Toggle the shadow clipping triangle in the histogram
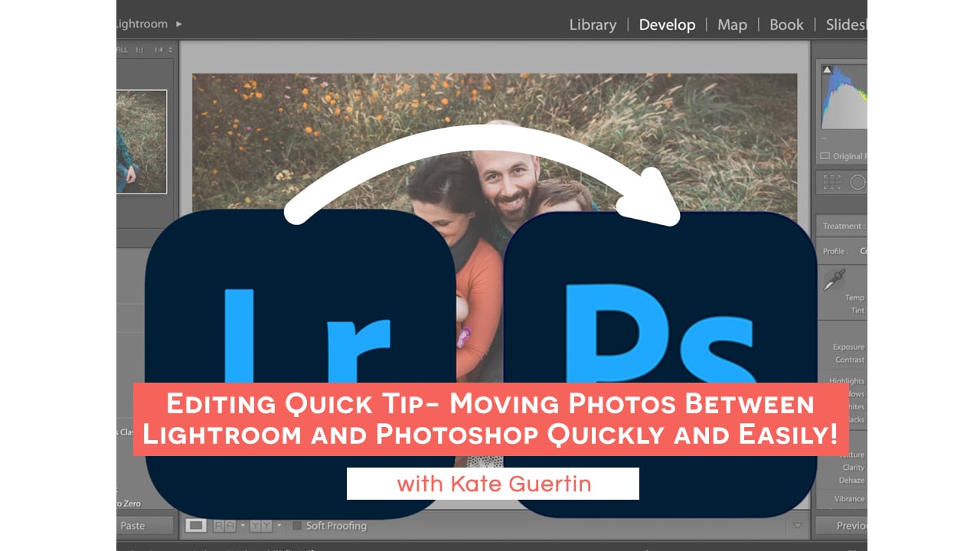The image size is (980, 551). click(827, 70)
